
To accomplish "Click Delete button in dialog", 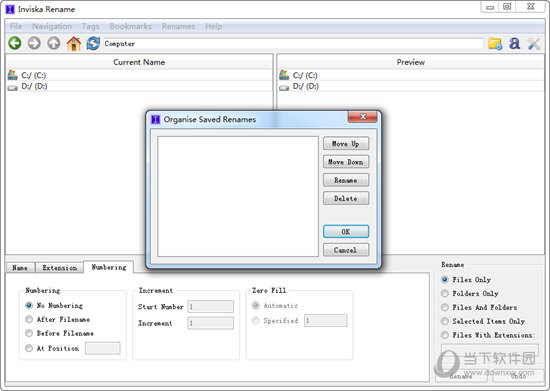I will (x=346, y=198).
